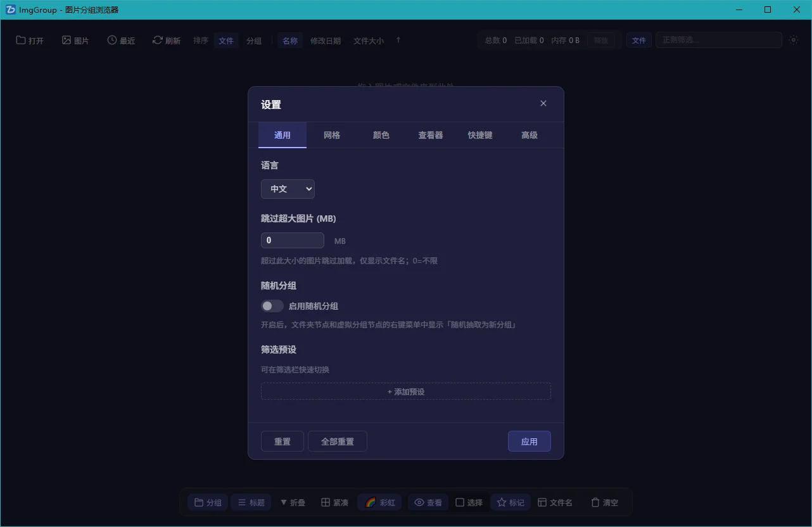Click the 打开 folder icon in the top toolbar

[21, 41]
